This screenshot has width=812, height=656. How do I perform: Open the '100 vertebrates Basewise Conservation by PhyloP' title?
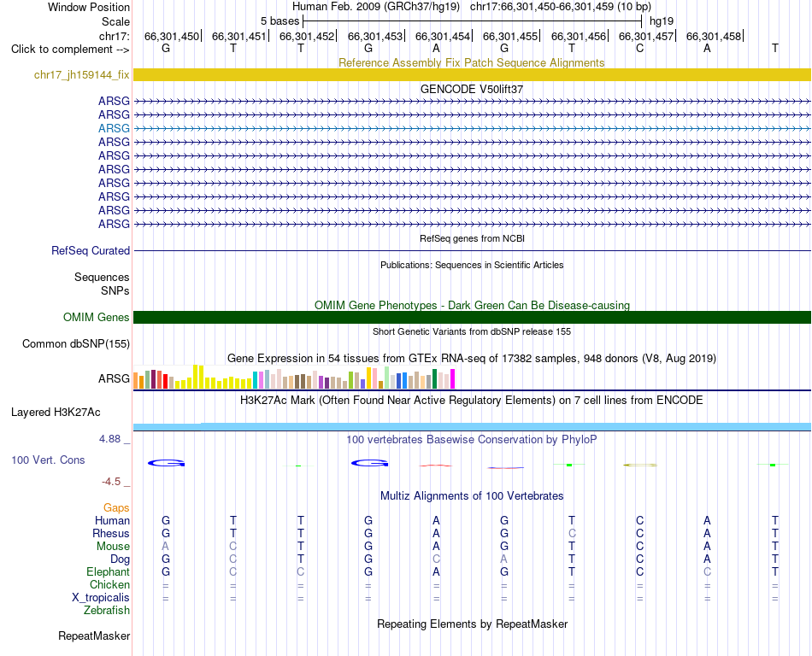click(x=471, y=439)
